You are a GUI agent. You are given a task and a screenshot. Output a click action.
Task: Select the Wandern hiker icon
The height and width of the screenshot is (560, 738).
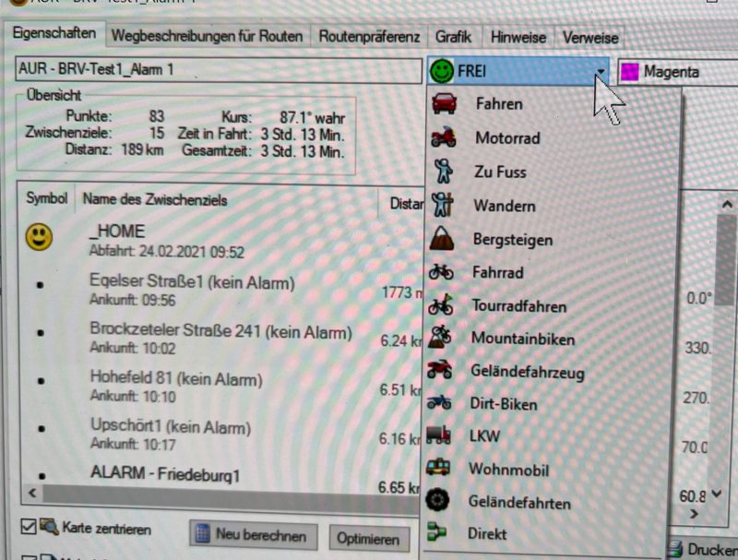(444, 205)
